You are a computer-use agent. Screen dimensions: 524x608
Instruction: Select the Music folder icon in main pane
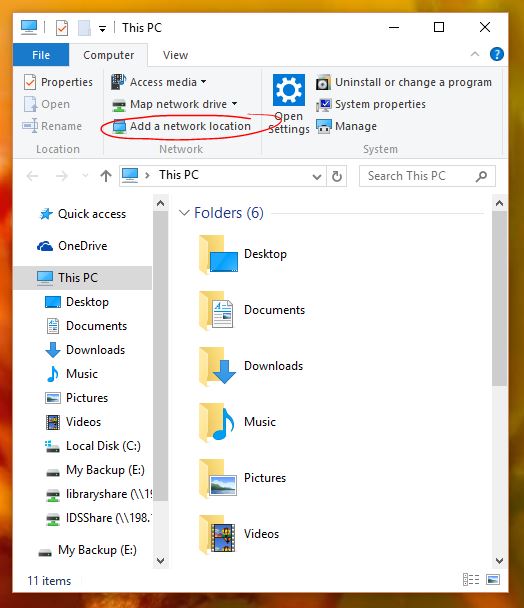click(x=216, y=422)
